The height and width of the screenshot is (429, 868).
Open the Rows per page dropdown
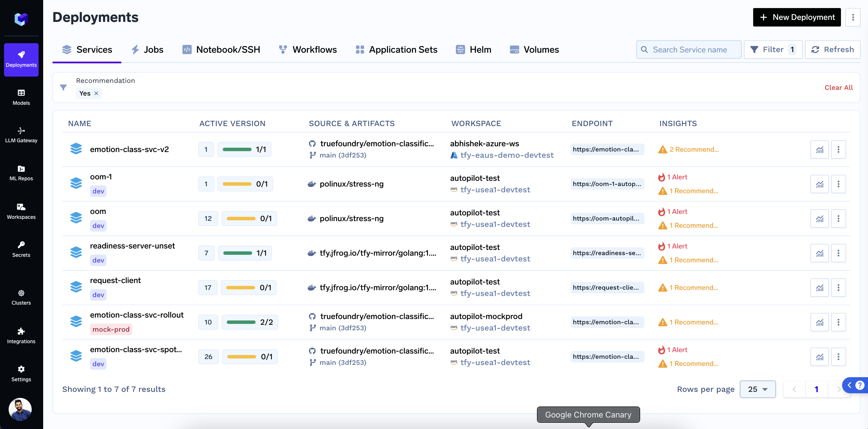point(757,389)
